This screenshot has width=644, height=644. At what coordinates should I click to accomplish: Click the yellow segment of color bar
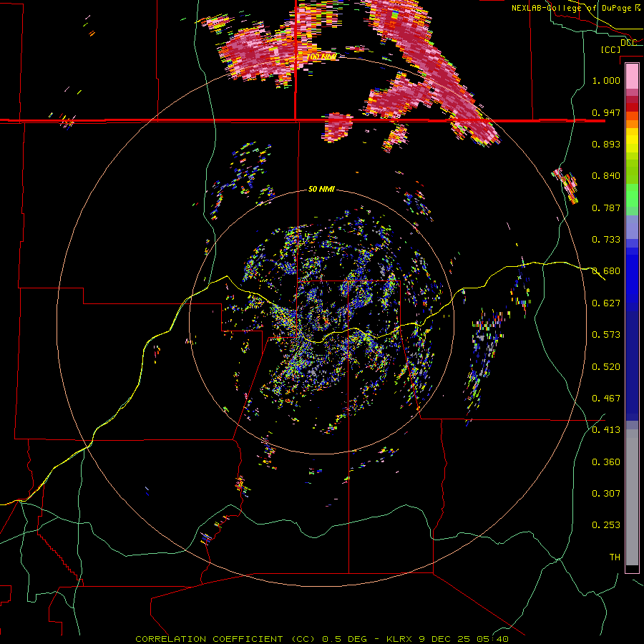(x=632, y=140)
